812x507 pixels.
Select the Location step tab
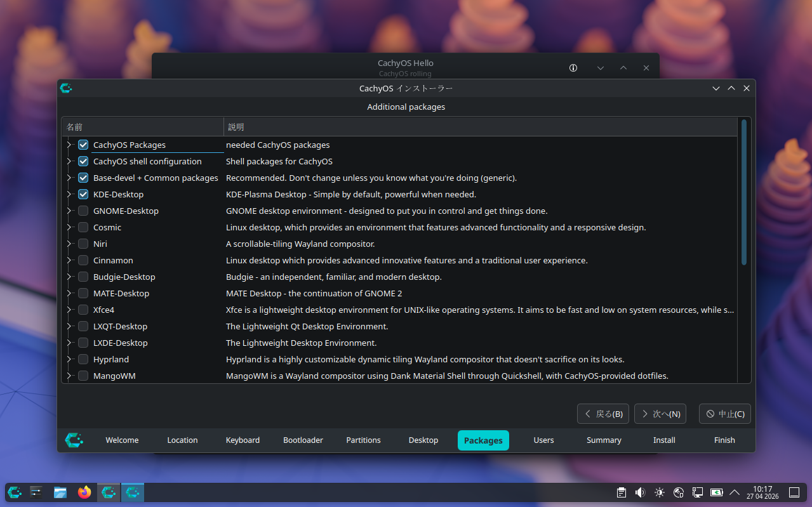(x=182, y=440)
